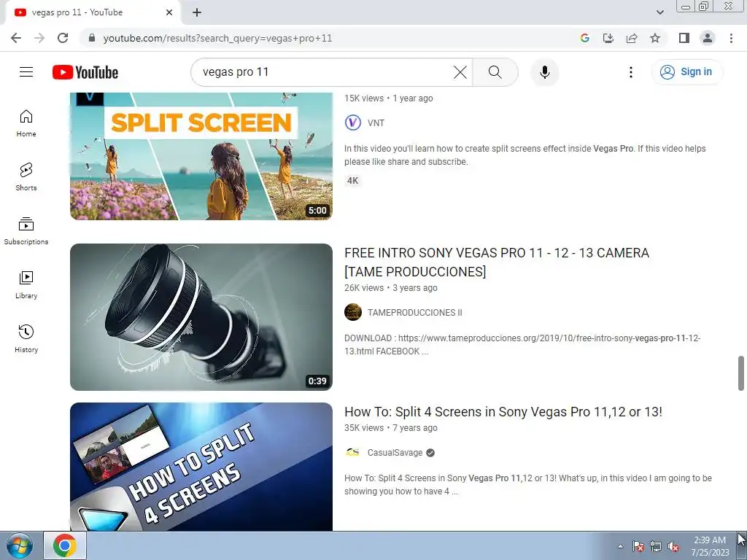The height and width of the screenshot is (560, 747).
Task: Click the magnifying glass search button
Action: 495,72
